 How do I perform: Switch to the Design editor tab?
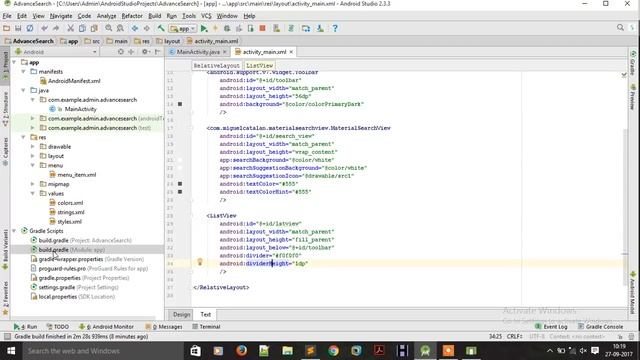click(181, 314)
